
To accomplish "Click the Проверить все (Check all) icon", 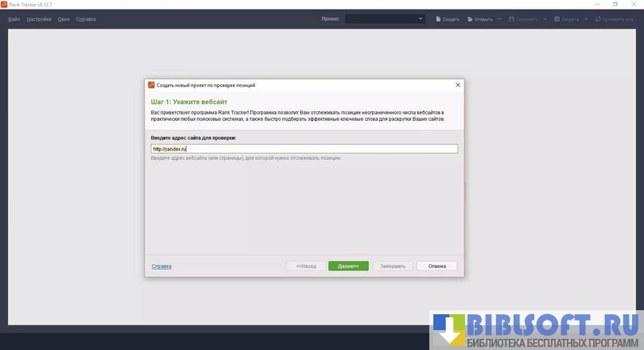I will coord(598,18).
